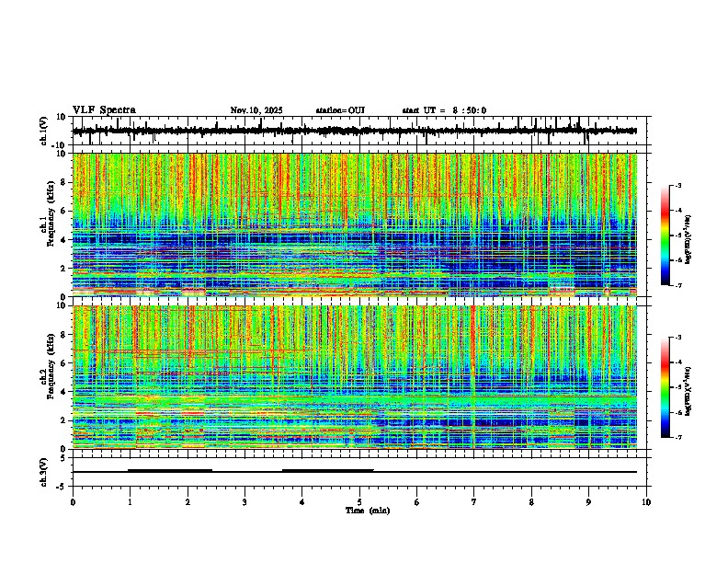Click the 'Time (min)' axis label

pyautogui.click(x=368, y=511)
